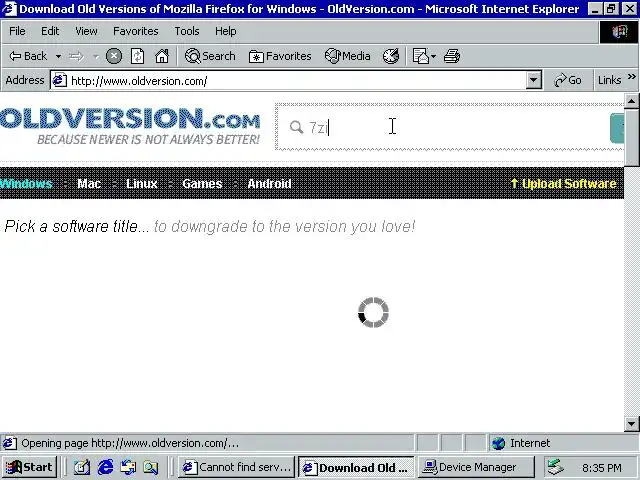Open the Windows Start menu
Viewport: 640px width, 480px height.
tap(30, 467)
